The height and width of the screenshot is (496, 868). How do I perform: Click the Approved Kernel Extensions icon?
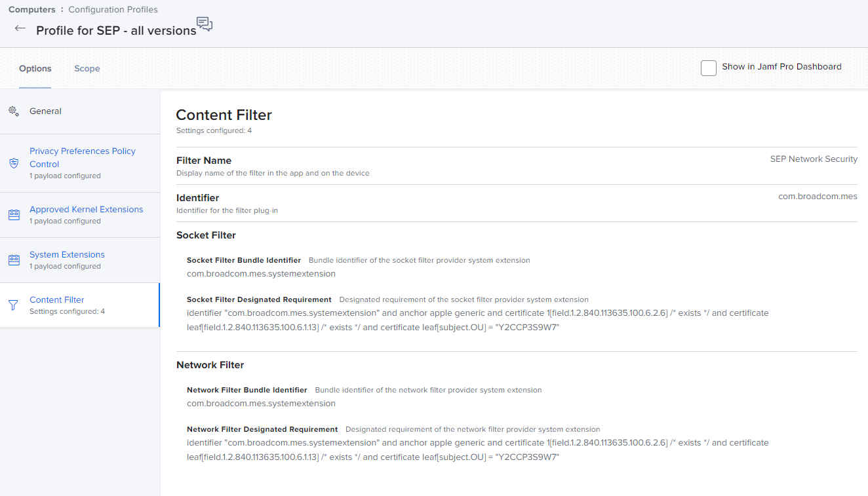point(14,215)
